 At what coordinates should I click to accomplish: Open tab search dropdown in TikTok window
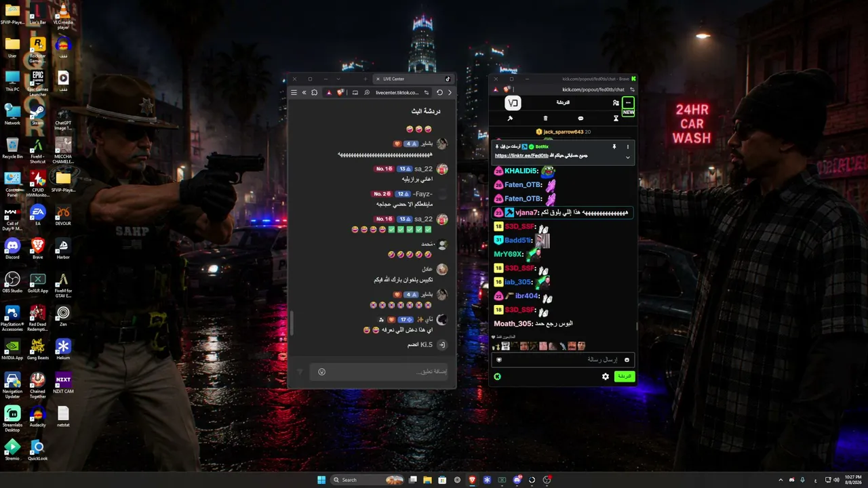pos(338,79)
